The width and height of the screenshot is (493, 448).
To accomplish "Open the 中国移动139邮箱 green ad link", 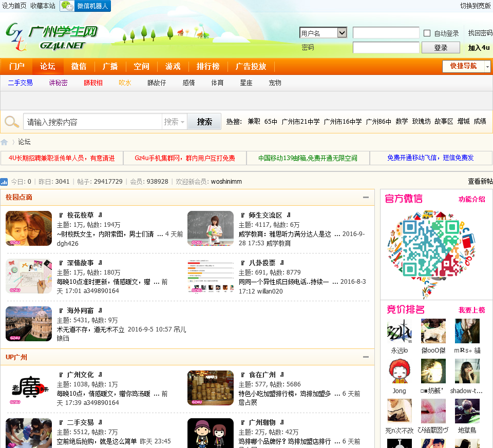I will tap(308, 158).
